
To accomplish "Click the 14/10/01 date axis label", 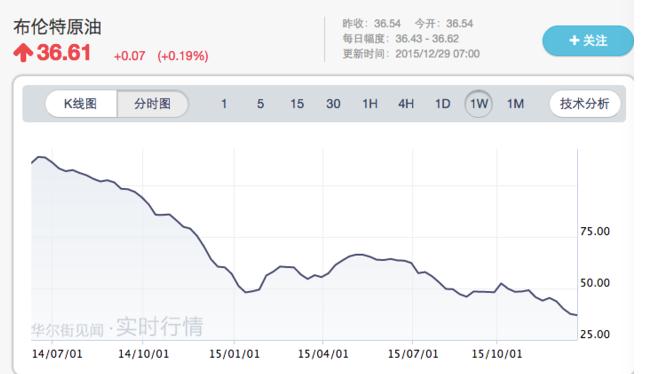I will 143,354.
